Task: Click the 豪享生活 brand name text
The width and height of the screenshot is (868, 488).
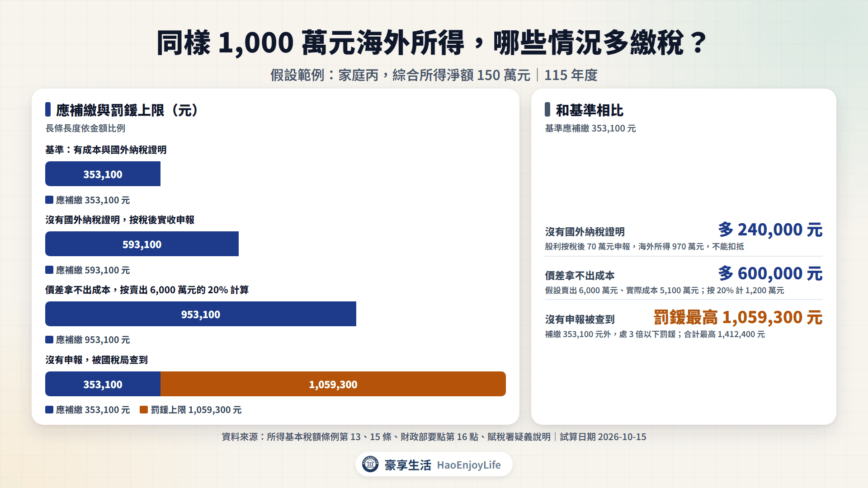Action: [408, 465]
